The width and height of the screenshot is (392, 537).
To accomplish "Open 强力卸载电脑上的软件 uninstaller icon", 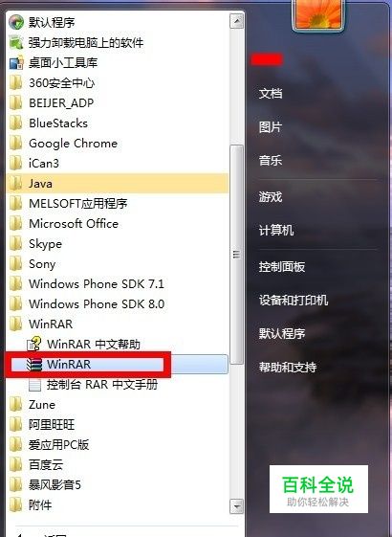I will (16, 42).
